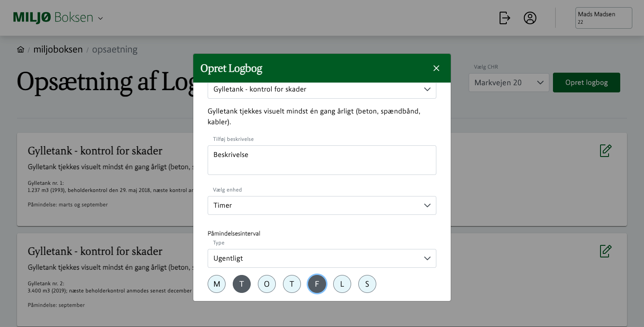Toggle the L weekday for Saturday
Screen dimensions: 644x327
coord(342,284)
